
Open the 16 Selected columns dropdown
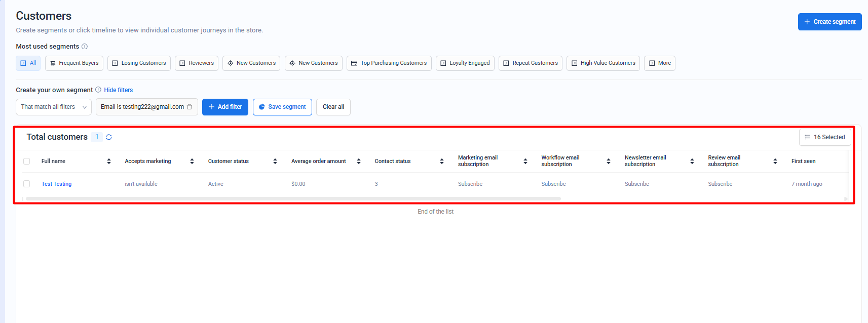coord(825,137)
